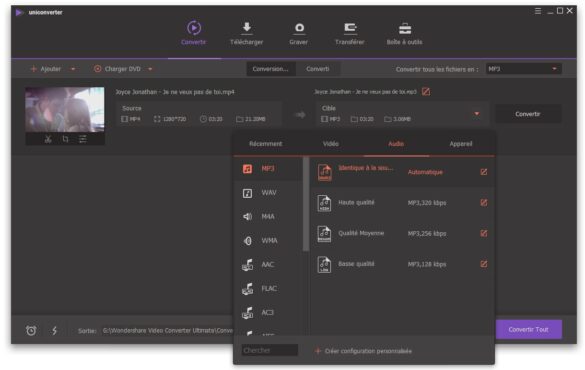
Task: Open the Conversion... tab
Action: coord(270,69)
